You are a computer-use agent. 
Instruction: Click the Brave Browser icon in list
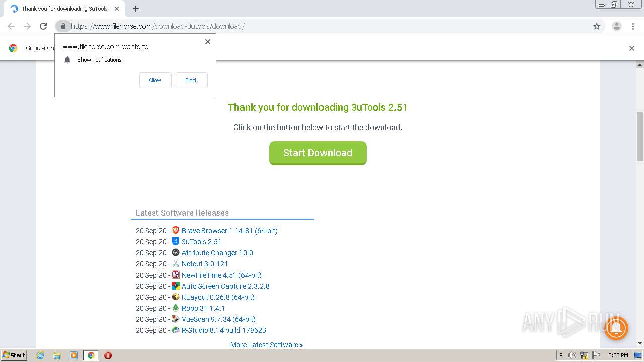(x=176, y=230)
